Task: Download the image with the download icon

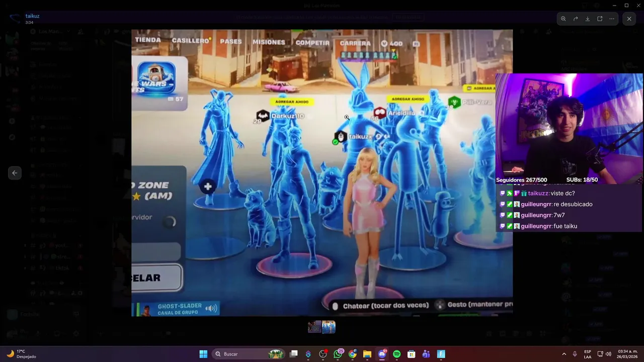Action: click(x=588, y=19)
